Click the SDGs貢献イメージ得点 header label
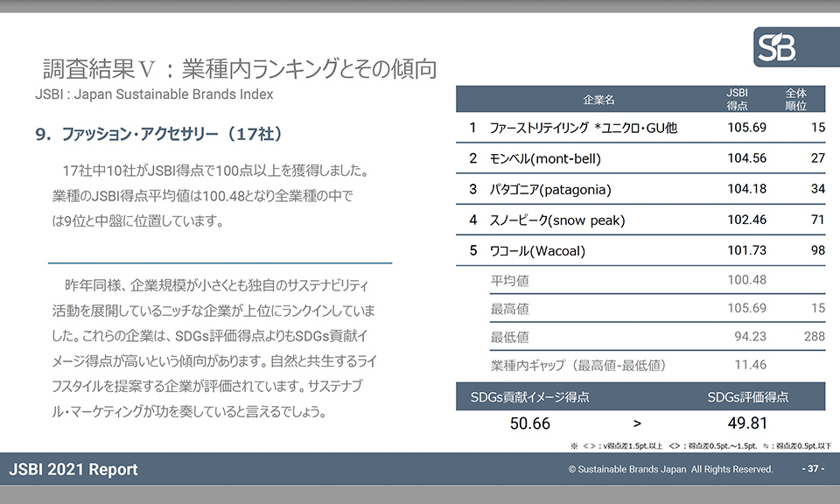This screenshot has width=840, height=504. pyautogui.click(x=529, y=396)
